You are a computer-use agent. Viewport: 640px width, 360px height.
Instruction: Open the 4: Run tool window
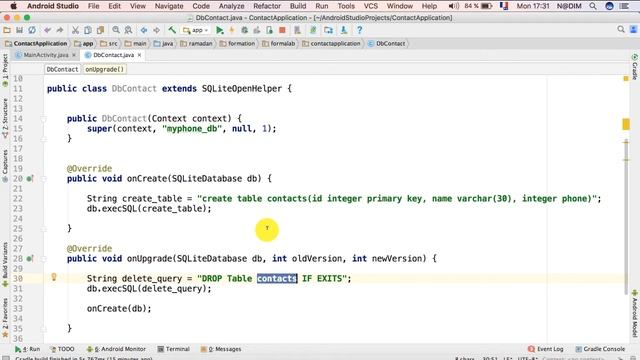(28, 349)
